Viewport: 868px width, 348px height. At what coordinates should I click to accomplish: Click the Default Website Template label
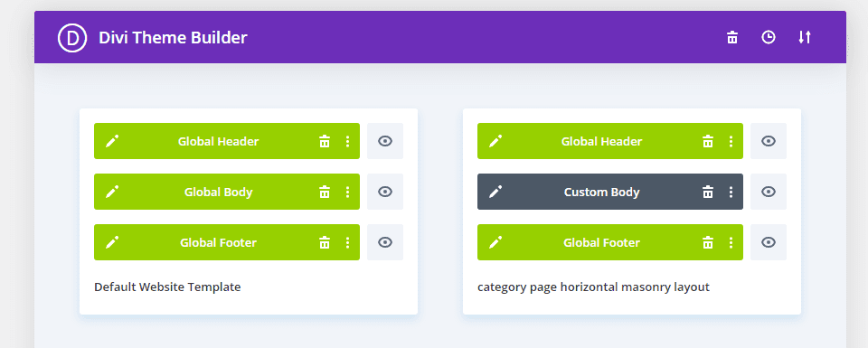(x=168, y=287)
